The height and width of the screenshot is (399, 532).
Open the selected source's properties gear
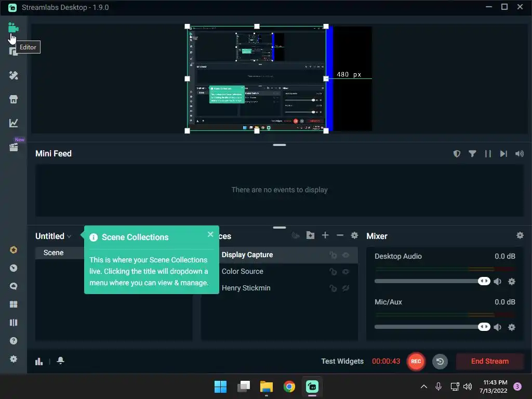(x=354, y=235)
